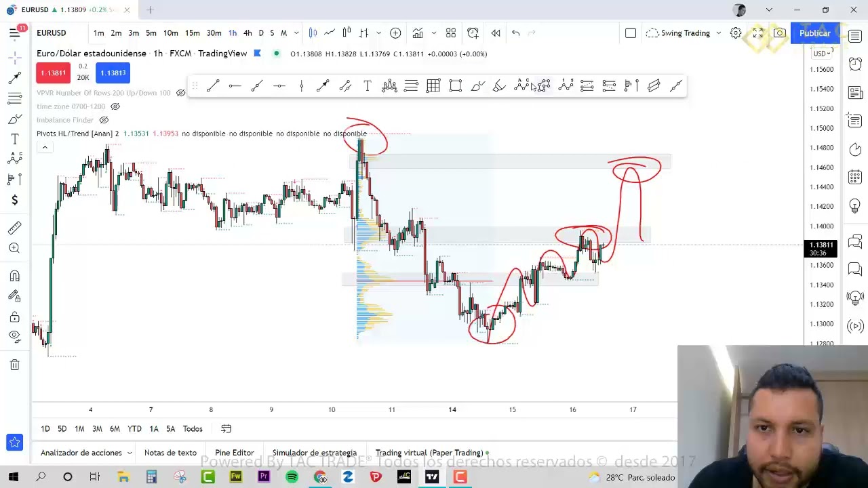Open the new browser tab plus button
Screen dimensions: 868x488
(150, 9)
